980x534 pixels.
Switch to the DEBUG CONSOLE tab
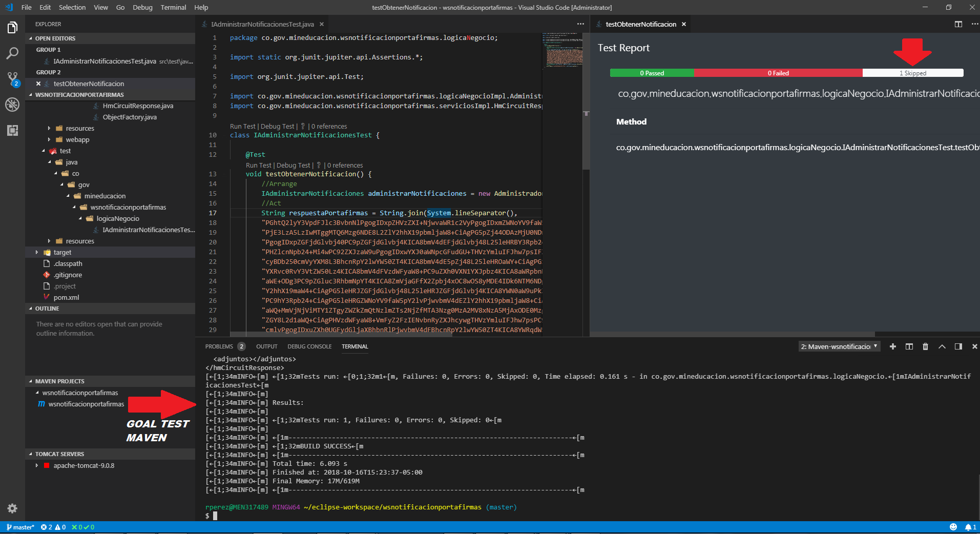309,346
